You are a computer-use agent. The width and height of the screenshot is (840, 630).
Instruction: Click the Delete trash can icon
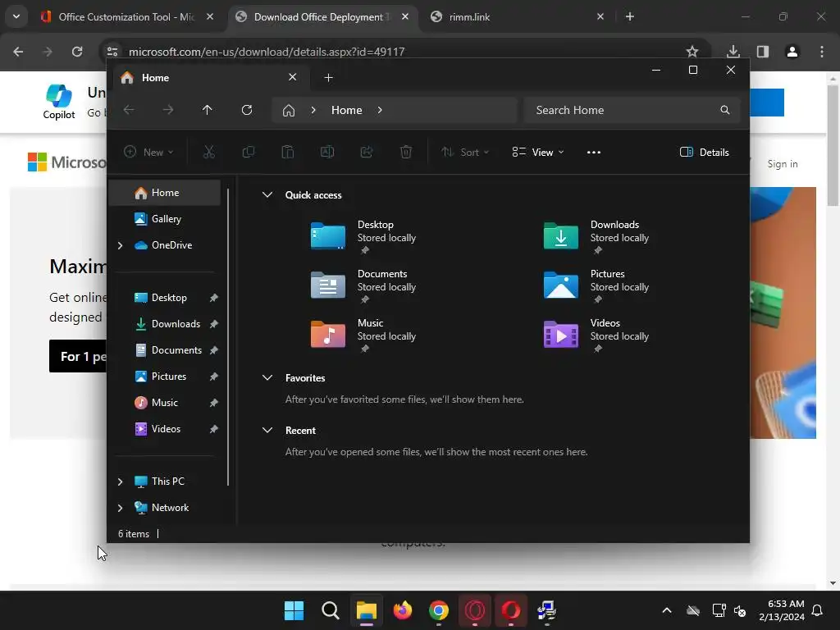[406, 152]
